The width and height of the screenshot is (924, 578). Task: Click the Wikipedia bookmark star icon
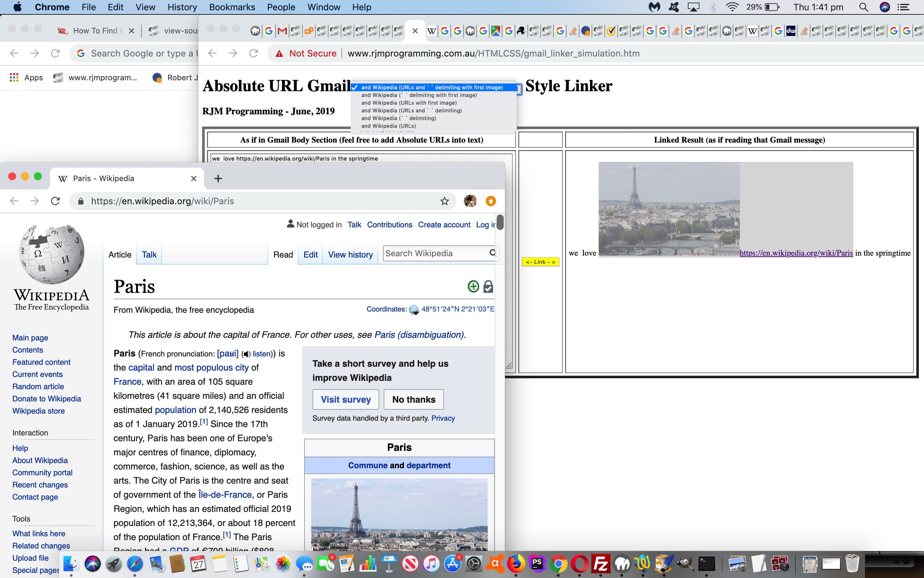pyautogui.click(x=444, y=201)
